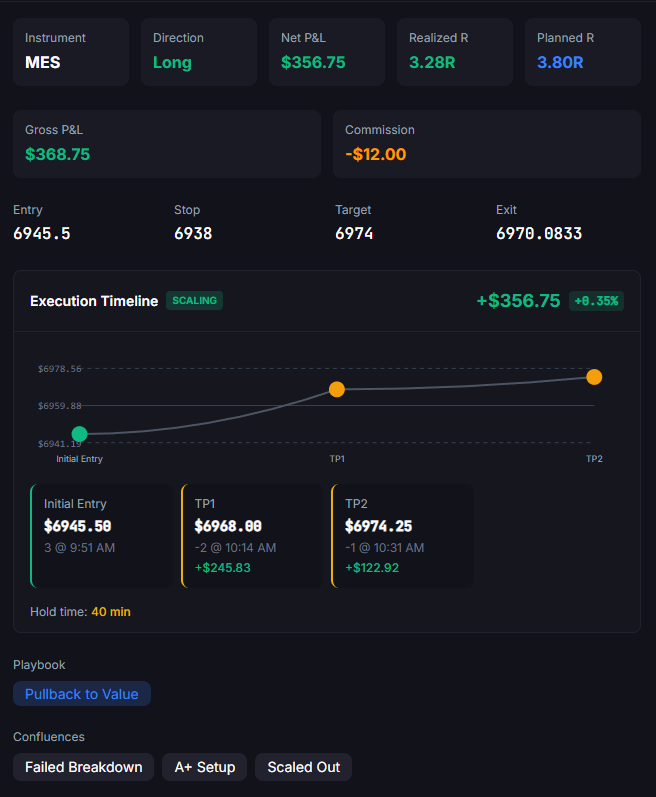The image size is (656, 797).
Task: Click the Instrument MES card
Action: click(71, 52)
